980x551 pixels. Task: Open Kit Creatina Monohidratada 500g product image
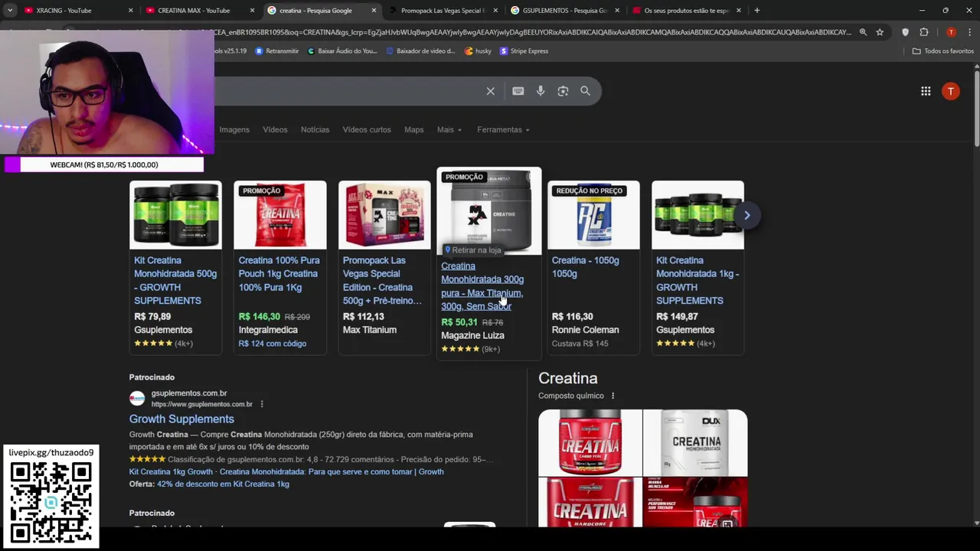pos(175,215)
